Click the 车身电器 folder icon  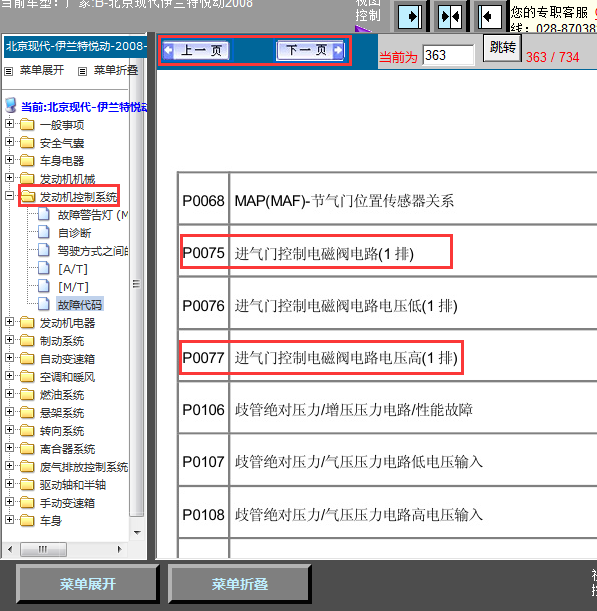click(27, 161)
